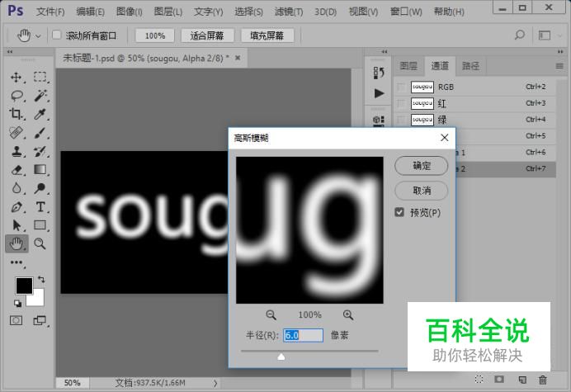571x392 pixels.
Task: Open the Select menu
Action: [x=248, y=12]
